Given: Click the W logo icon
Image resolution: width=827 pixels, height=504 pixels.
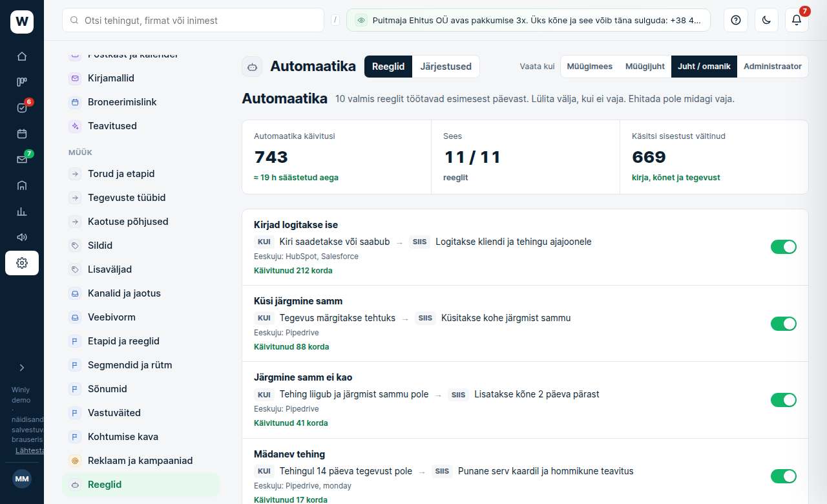Looking at the screenshot, I should [x=22, y=22].
